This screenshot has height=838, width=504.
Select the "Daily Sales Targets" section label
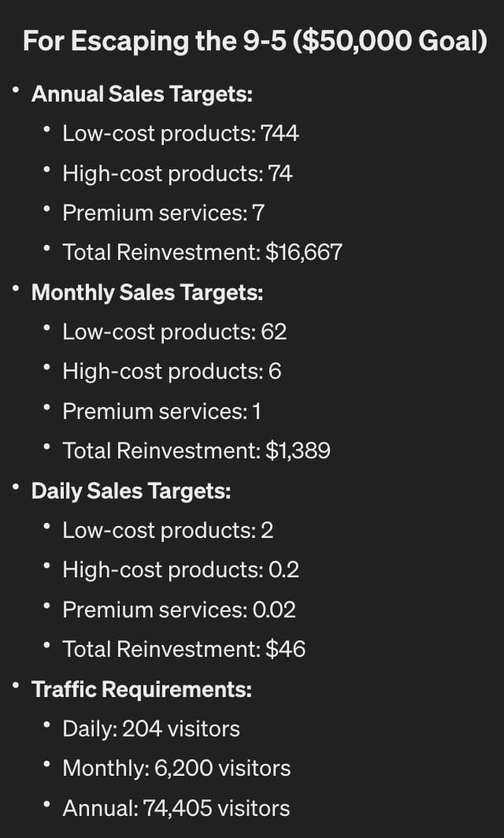131,491
